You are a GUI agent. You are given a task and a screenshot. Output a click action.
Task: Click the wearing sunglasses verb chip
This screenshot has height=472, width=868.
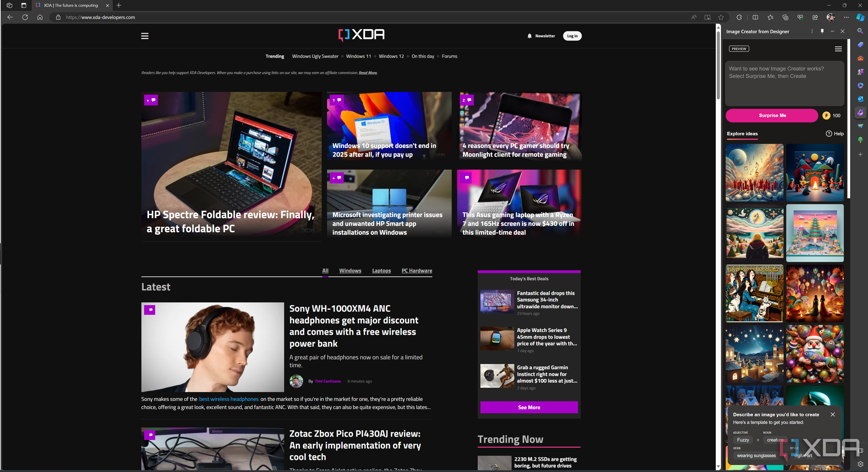(x=756, y=456)
